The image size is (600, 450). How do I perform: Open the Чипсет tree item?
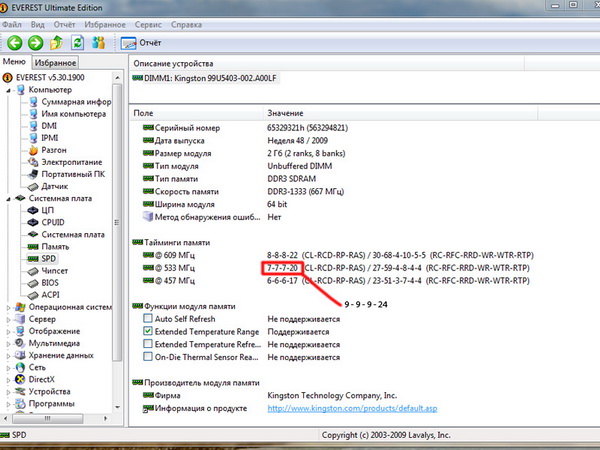[54, 271]
